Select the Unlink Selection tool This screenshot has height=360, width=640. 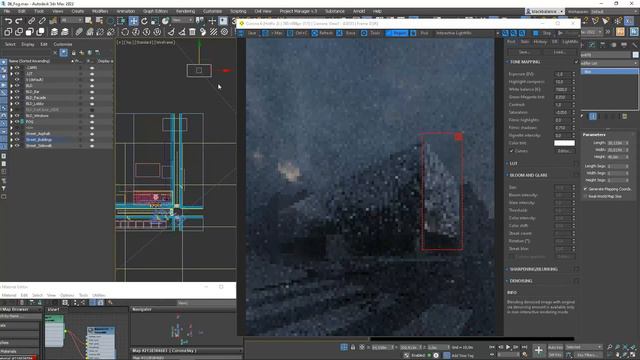[x=42, y=20]
